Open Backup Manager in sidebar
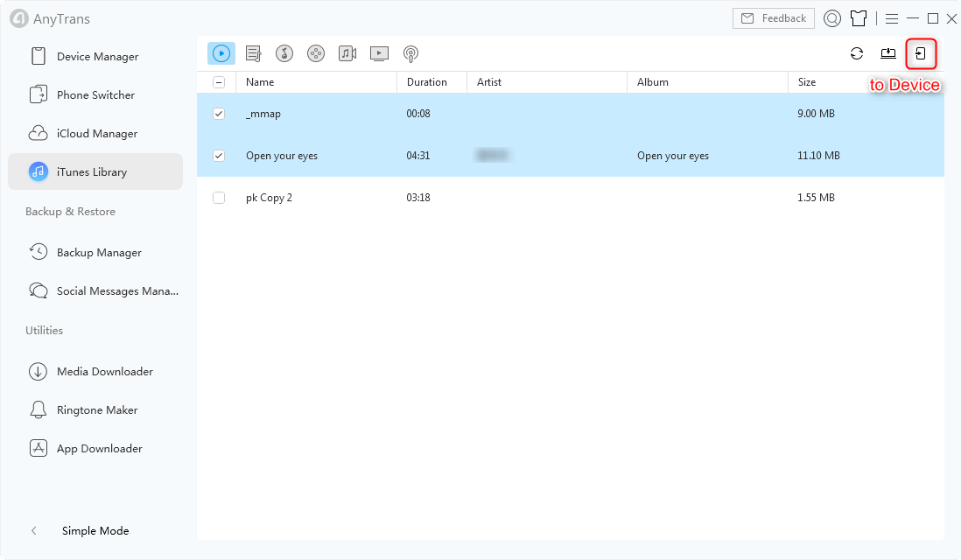 coord(95,252)
